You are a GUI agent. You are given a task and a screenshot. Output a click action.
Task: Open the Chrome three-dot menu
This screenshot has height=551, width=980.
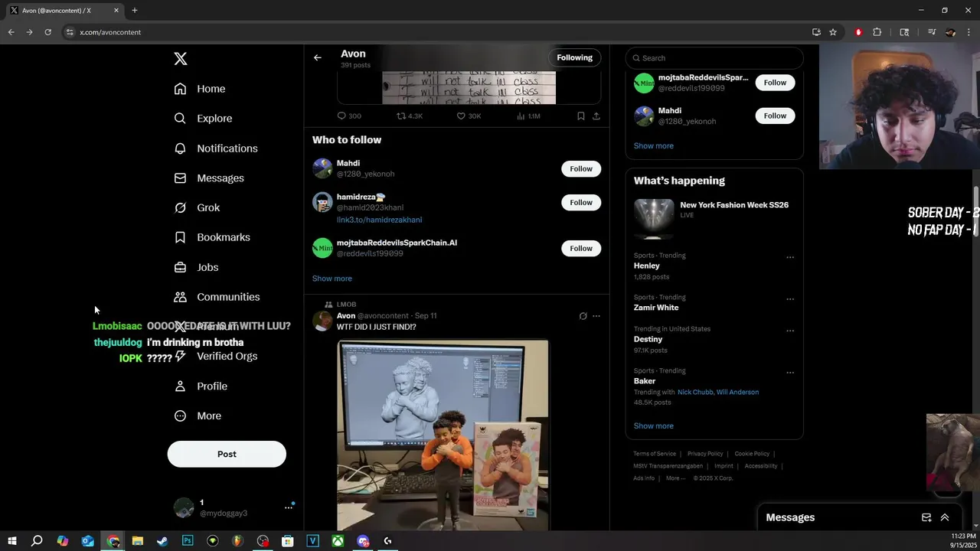coord(969,32)
